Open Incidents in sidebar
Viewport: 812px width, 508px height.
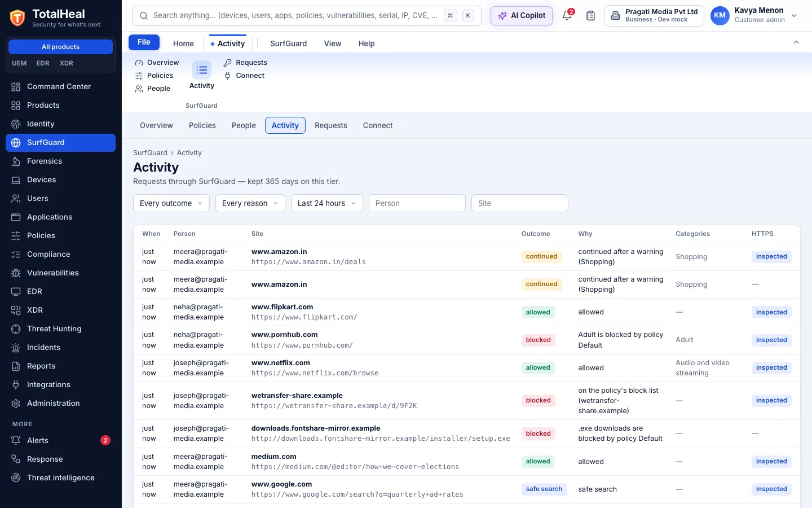click(x=60, y=347)
